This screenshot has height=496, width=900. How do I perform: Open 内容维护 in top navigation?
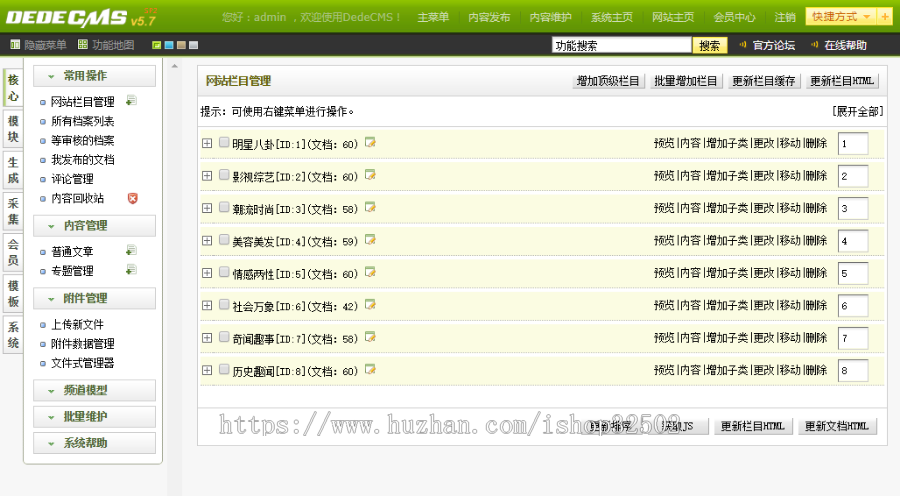coord(550,17)
